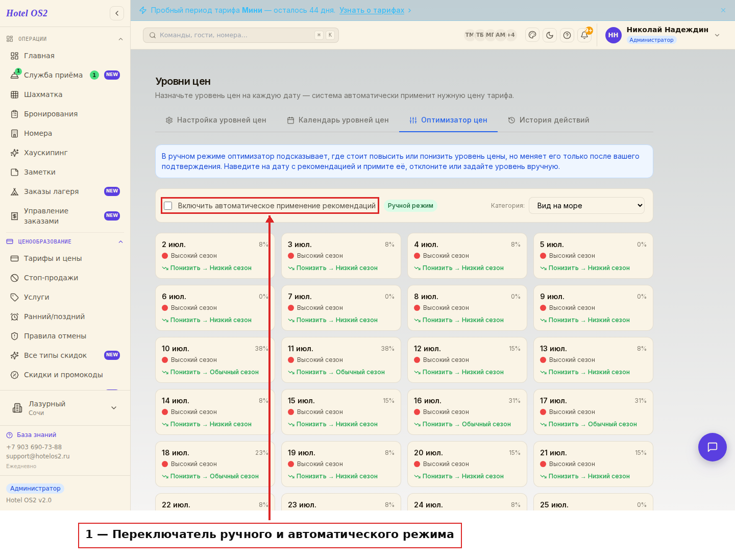Image resolution: width=735 pixels, height=560 pixels.
Task: Open Правила отмены shield icon
Action: tap(14, 336)
